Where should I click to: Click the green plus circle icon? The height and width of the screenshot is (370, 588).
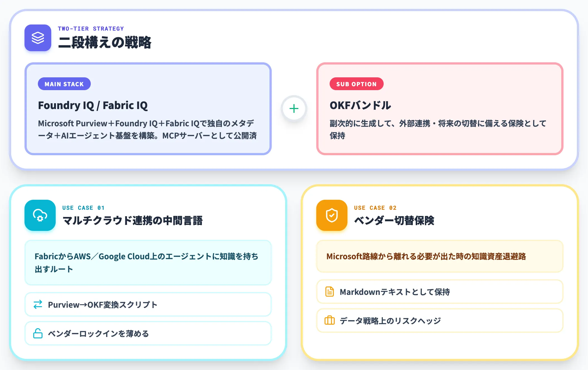294,108
